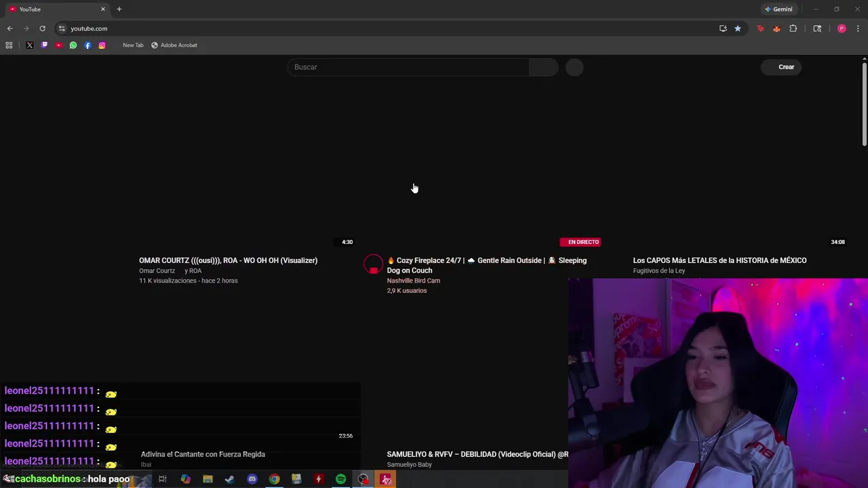The image size is (868, 488).
Task: Open the Omar Courtz channel link
Action: 157,270
